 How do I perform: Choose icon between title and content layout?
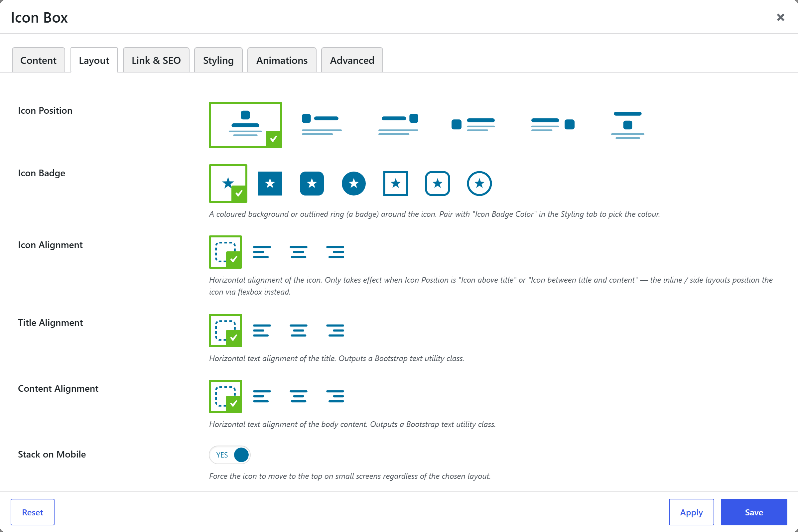point(627,125)
